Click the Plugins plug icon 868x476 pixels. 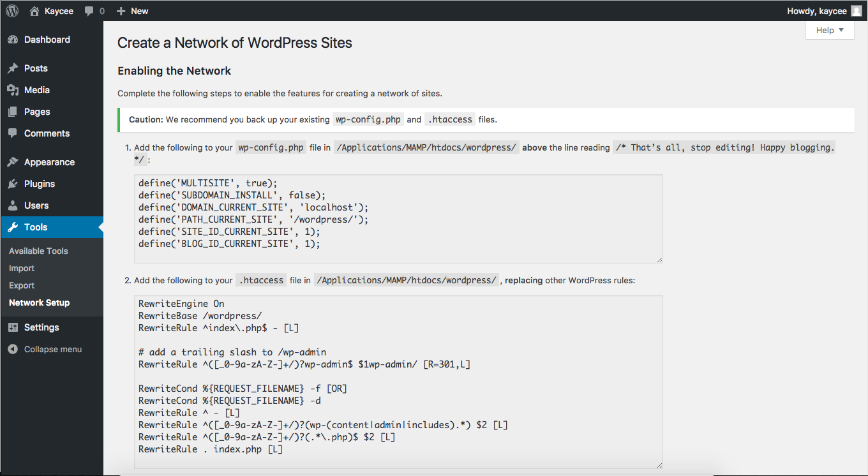[x=13, y=184]
